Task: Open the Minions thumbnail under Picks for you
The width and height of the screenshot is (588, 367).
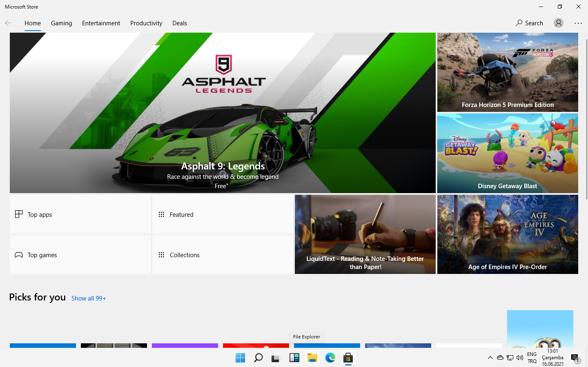Action: coord(540,329)
